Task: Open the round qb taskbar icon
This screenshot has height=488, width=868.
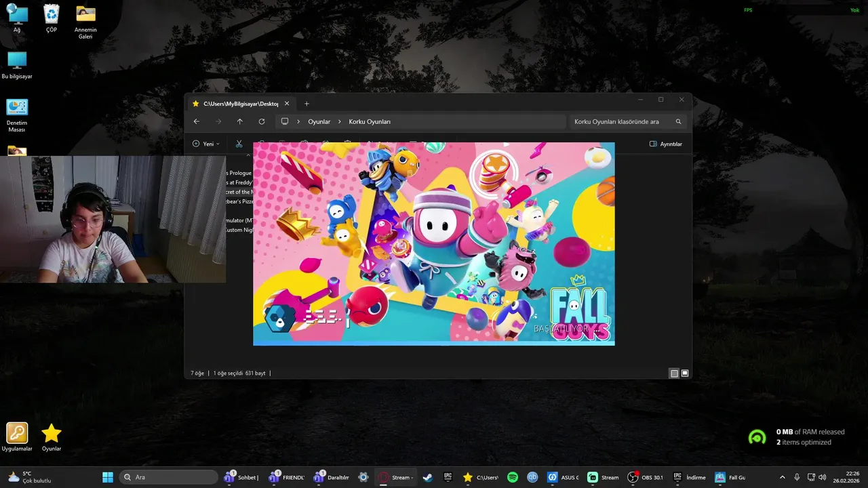Action: tap(532, 477)
